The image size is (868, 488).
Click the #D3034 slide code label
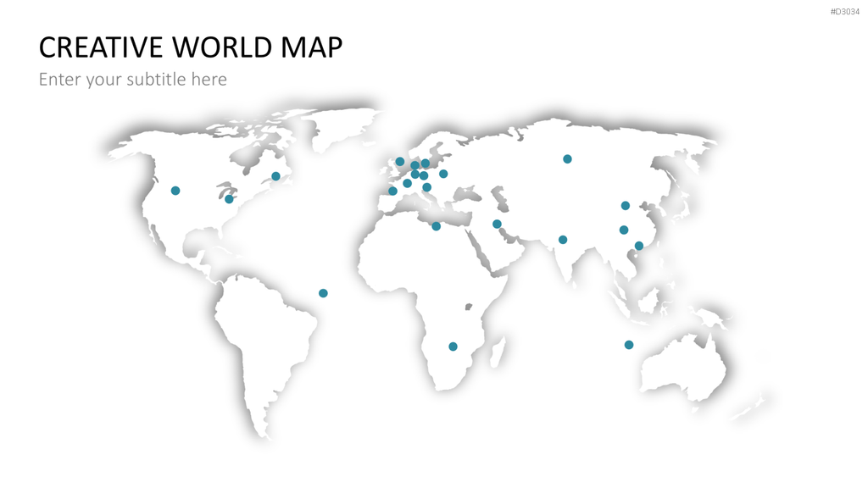click(845, 12)
